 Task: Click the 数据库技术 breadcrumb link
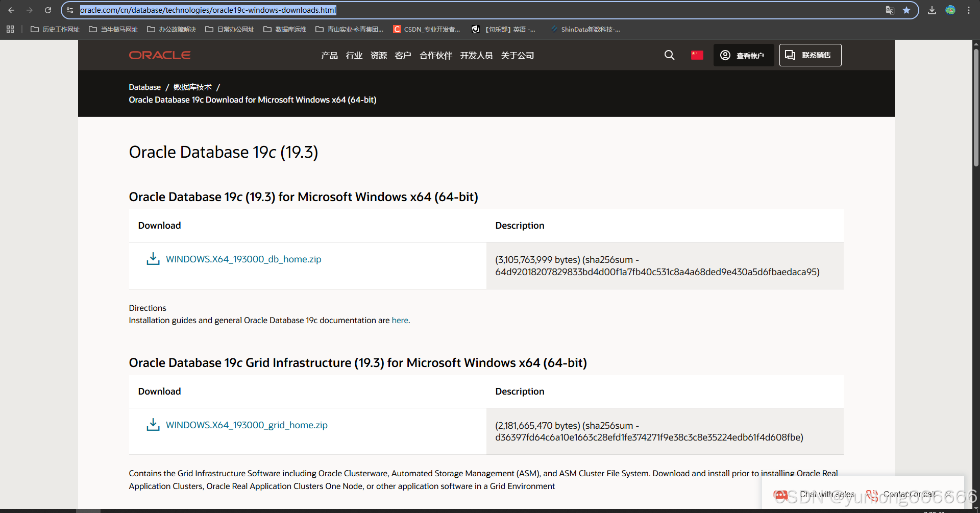pos(192,87)
